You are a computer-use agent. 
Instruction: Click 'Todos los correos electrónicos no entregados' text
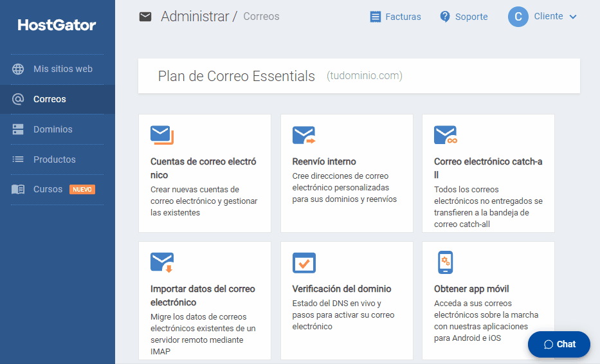pyautogui.click(x=488, y=206)
